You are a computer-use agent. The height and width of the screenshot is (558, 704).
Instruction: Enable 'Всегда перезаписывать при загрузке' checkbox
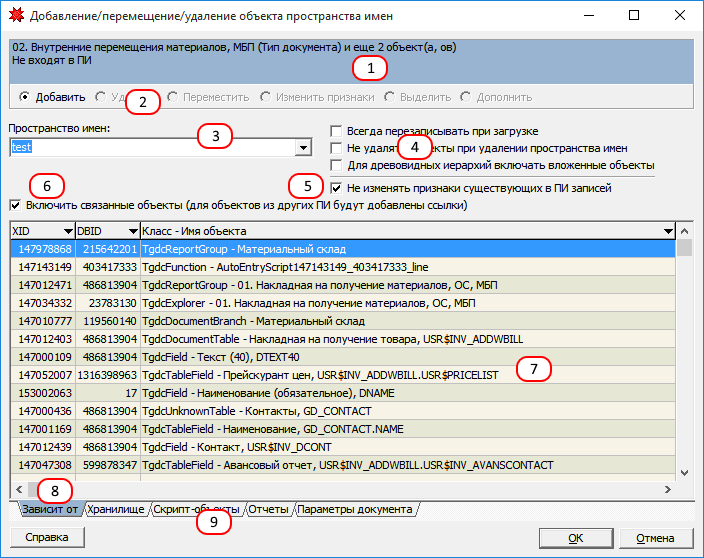point(337,131)
